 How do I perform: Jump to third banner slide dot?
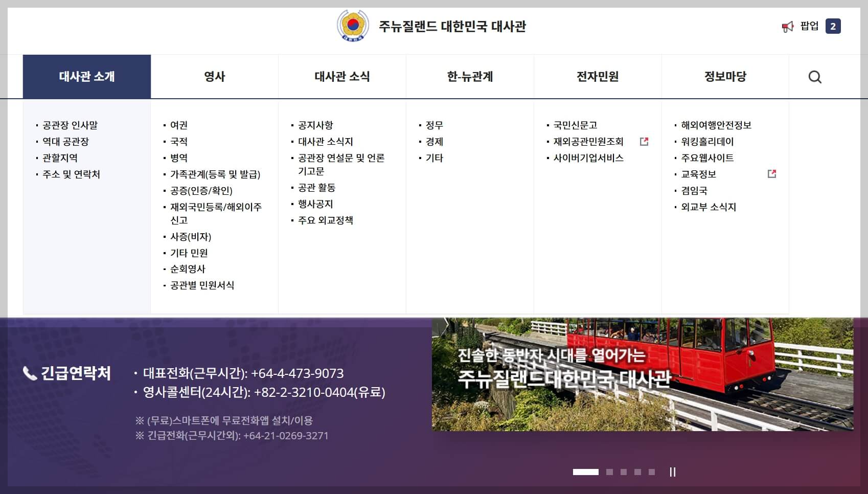[x=624, y=472]
